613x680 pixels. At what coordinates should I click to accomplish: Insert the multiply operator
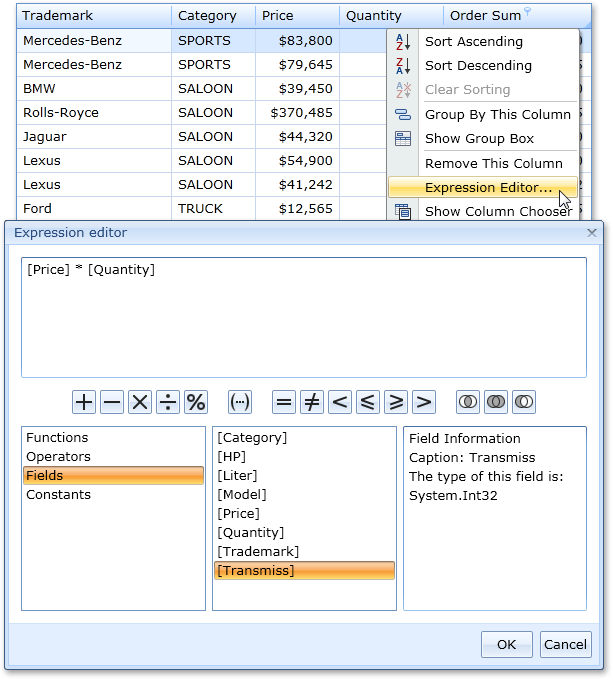coord(140,402)
